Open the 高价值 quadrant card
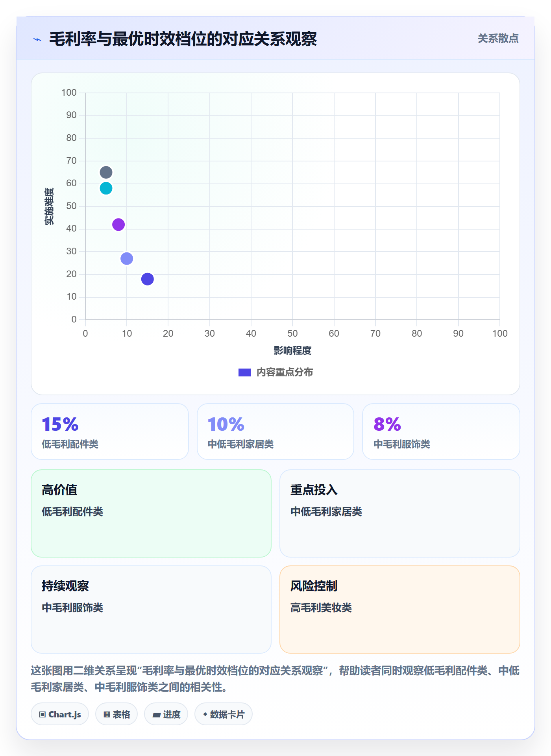Viewport: 551px width, 756px height. pyautogui.click(x=151, y=513)
